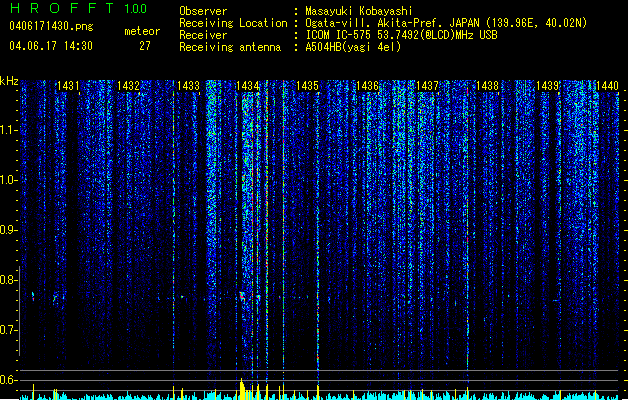Click the 1433 time marker
This screenshot has width=629, height=400.
188,86
